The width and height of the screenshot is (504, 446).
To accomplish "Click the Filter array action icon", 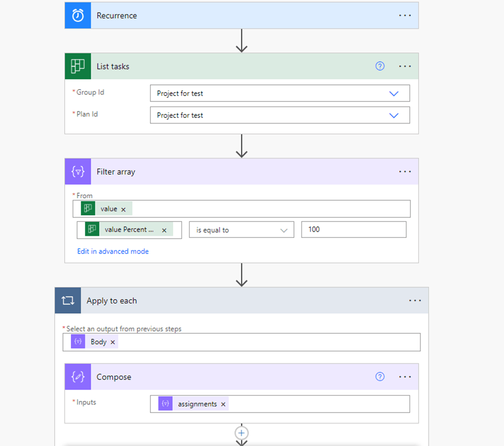I will click(x=78, y=172).
